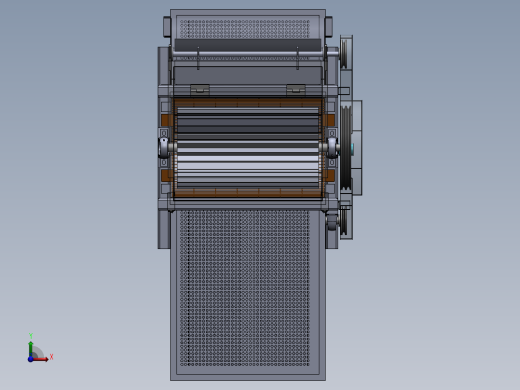Select the small perforated panel above the drum
The image size is (520, 390).
coord(245,29)
